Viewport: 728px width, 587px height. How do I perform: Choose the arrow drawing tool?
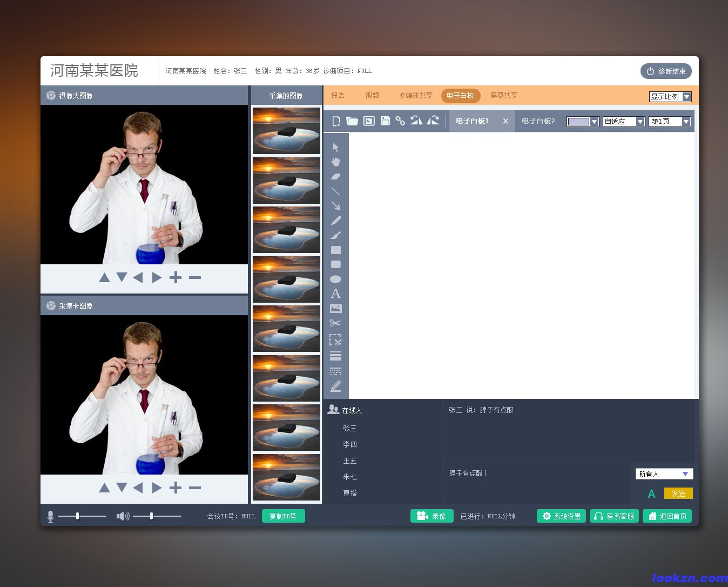(x=335, y=206)
